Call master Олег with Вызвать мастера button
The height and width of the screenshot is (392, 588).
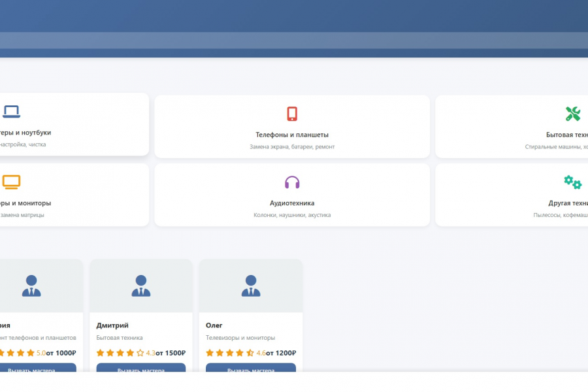click(251, 368)
